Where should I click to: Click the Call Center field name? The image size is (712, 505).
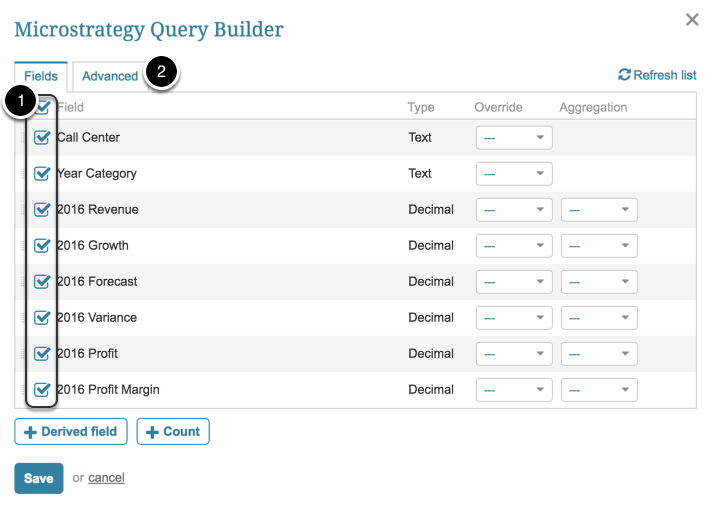click(89, 137)
